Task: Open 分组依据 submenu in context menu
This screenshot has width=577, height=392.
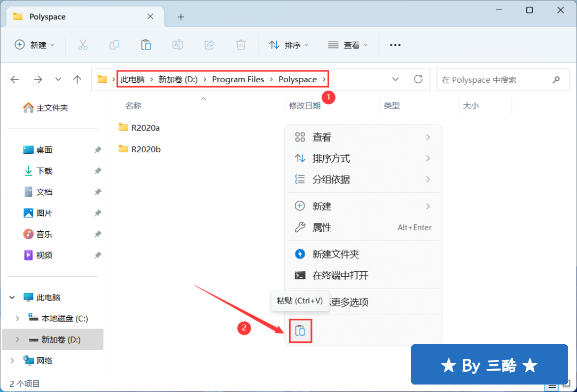Action: 363,179
